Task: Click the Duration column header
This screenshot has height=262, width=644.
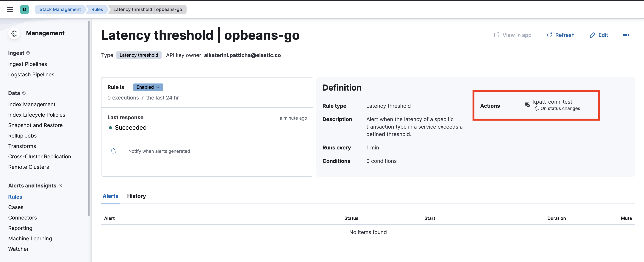Action: (x=557, y=218)
